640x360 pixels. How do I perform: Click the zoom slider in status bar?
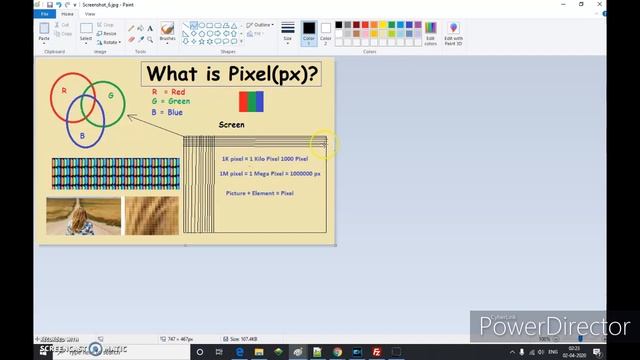pos(580,339)
